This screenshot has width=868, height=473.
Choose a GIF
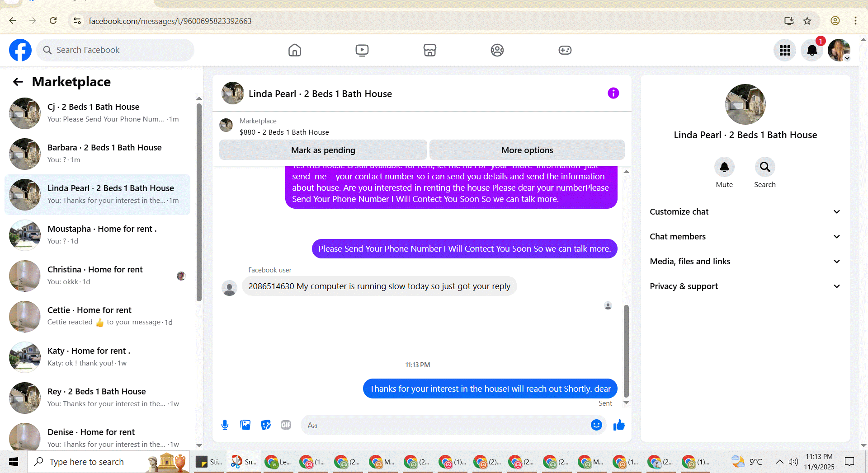286,425
